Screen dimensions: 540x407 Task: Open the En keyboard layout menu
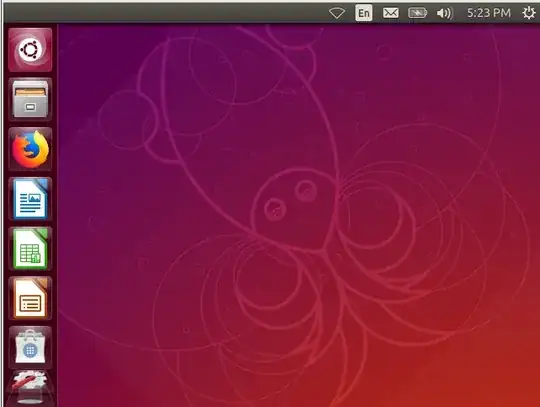pyautogui.click(x=364, y=13)
